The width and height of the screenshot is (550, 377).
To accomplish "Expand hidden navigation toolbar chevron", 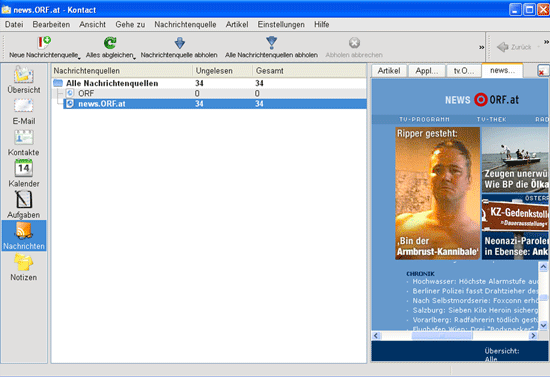I will click(x=546, y=42).
